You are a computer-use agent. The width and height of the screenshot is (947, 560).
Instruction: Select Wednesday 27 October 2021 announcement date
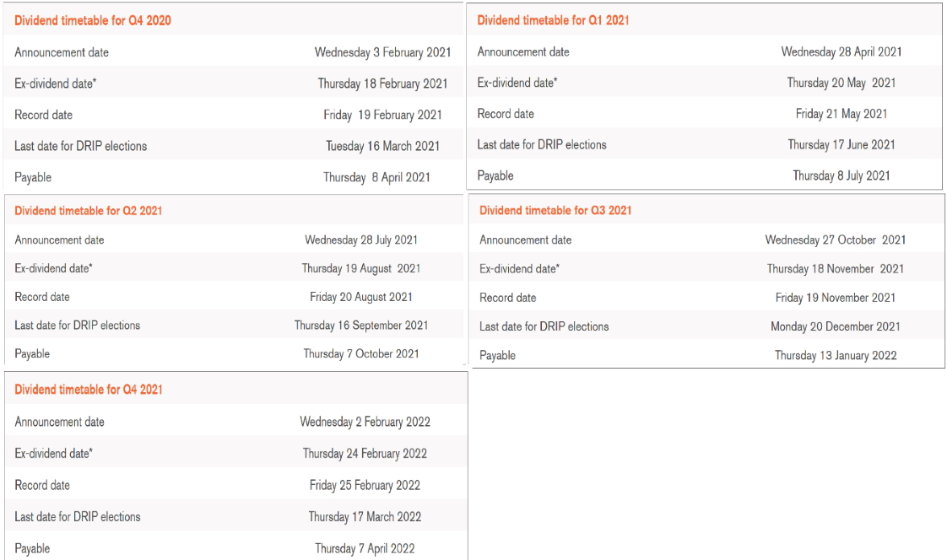[x=836, y=240]
